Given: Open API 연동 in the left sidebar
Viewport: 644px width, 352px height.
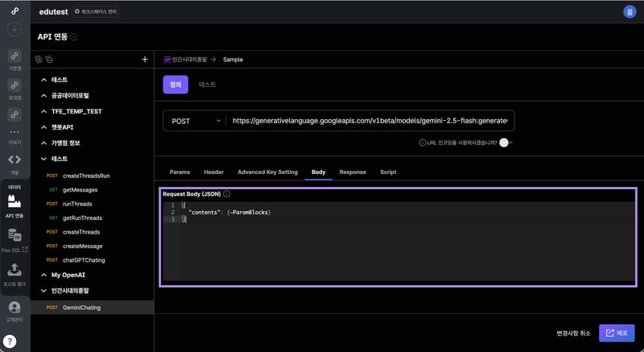Looking at the screenshot, I should 14,205.
